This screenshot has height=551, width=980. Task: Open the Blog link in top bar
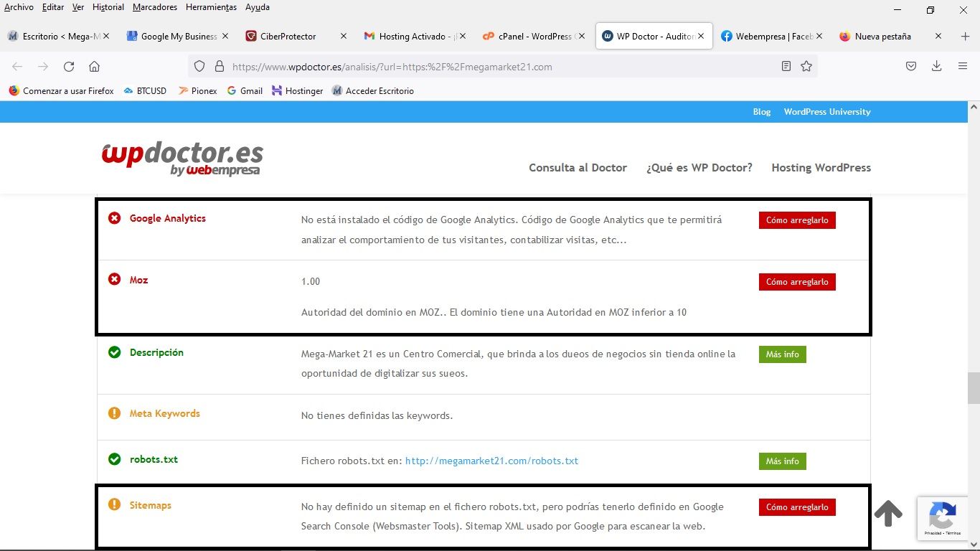click(x=762, y=112)
